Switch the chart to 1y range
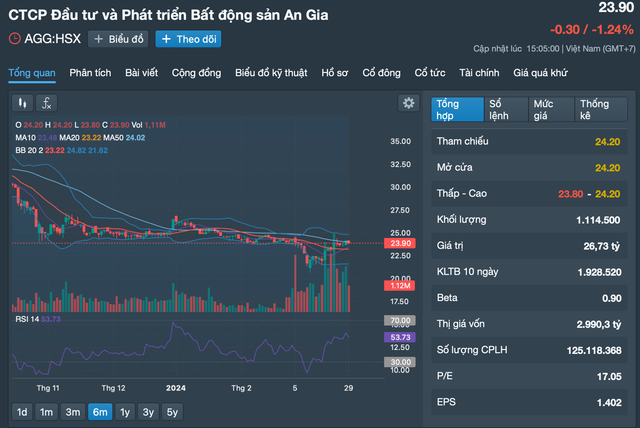 [x=124, y=412]
